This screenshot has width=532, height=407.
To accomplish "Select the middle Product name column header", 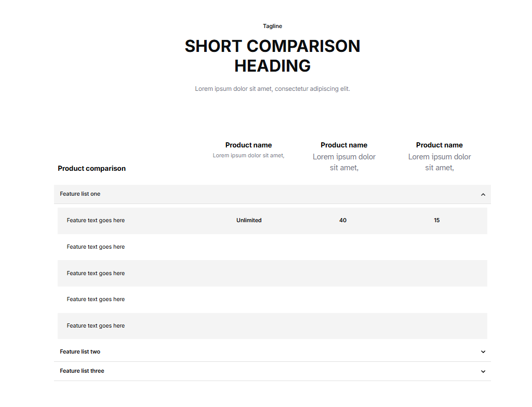I will point(344,145).
